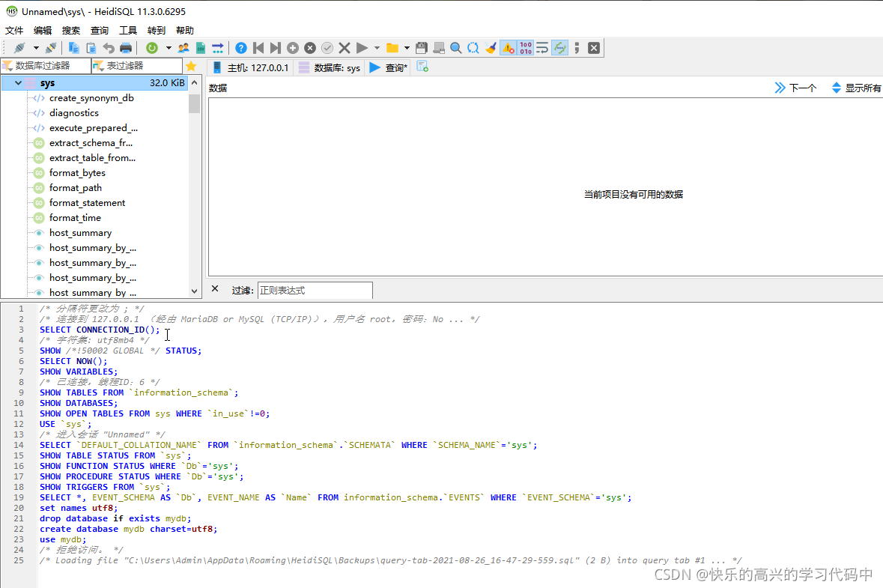Open the dropdown arrow beside the connect icon
The image size is (883, 588).
coord(36,48)
